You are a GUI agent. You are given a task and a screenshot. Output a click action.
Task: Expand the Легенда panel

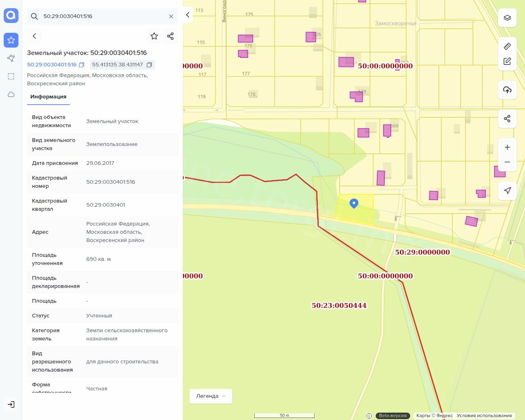210,396
